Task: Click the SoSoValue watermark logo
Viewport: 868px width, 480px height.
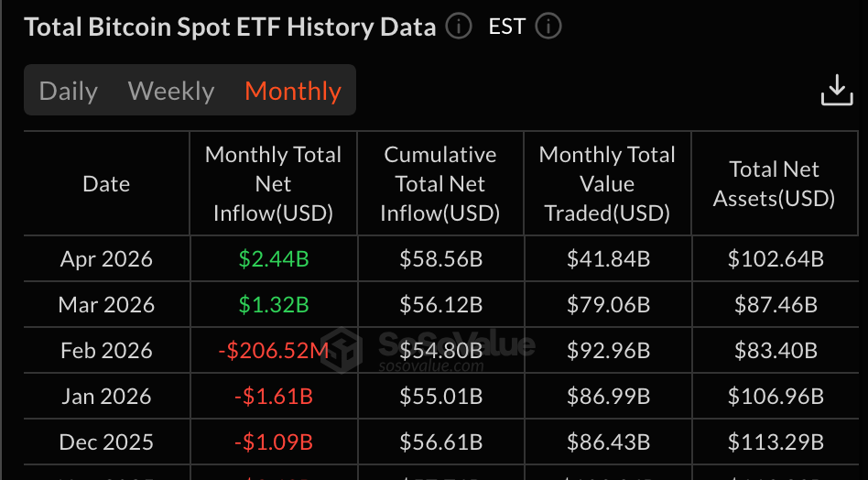Action: 342,350
